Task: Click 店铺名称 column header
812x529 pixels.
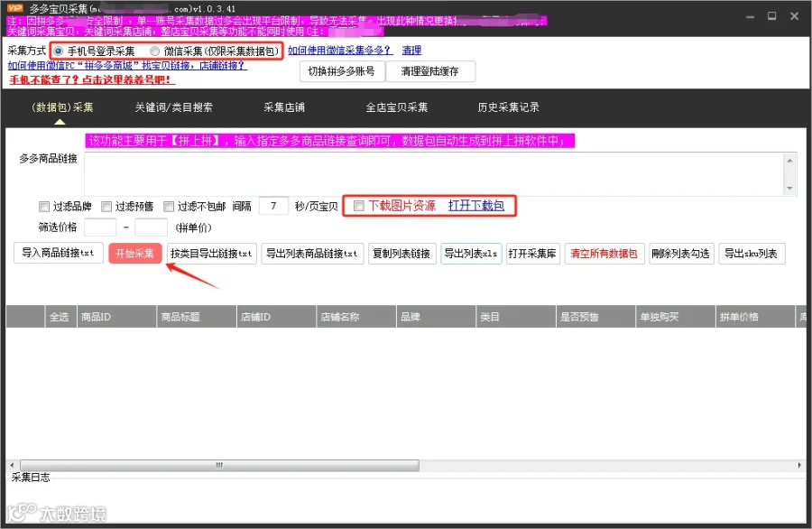Action: (355, 317)
